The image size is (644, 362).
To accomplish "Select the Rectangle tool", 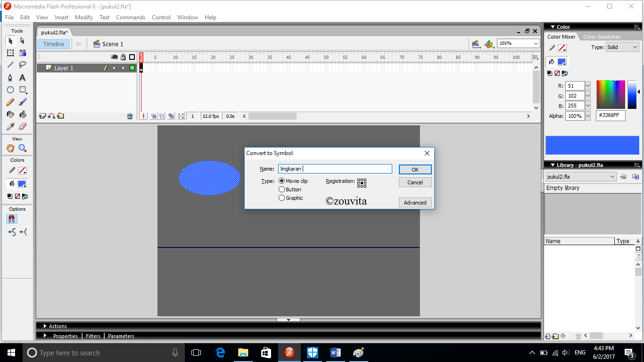I will tap(22, 90).
